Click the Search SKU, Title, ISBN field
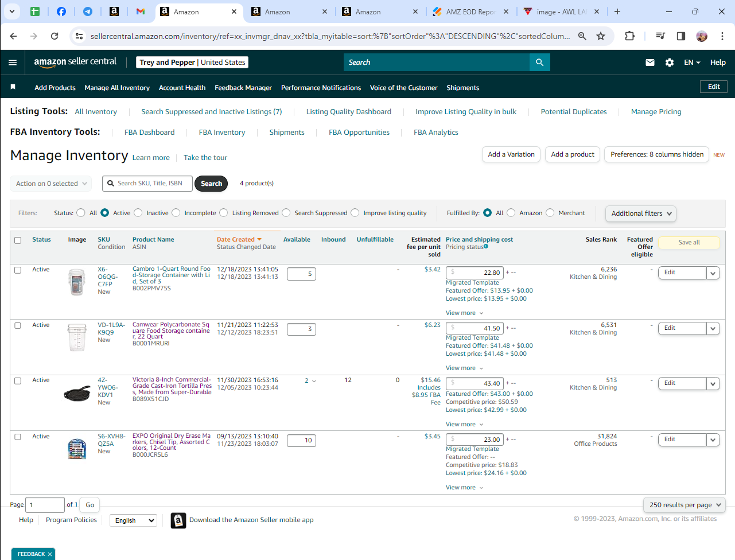 [x=147, y=184]
